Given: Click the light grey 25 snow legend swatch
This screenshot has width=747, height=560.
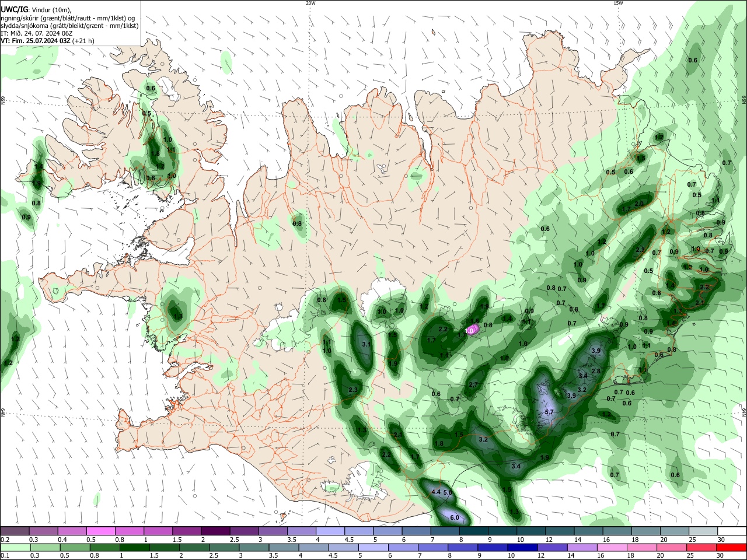Looking at the screenshot, I should point(703,531).
